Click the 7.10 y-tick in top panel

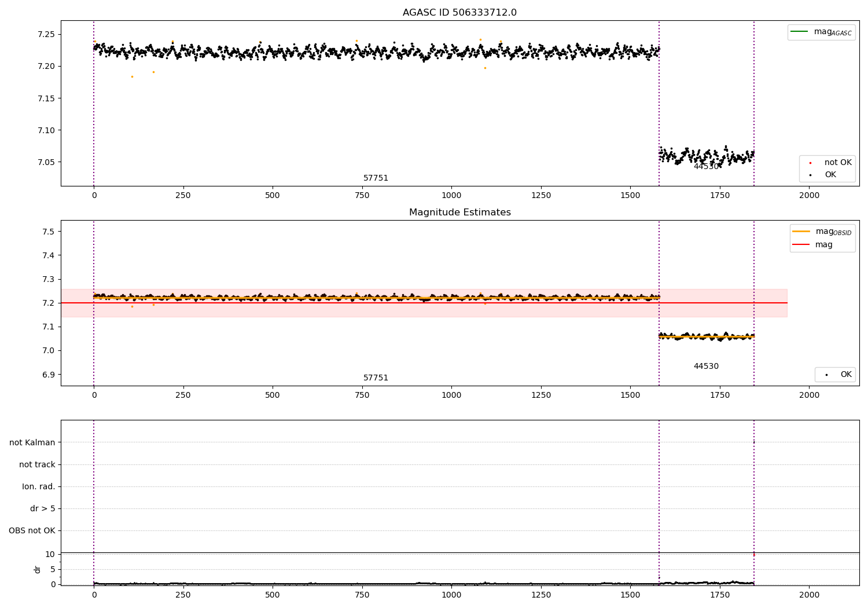45,130
